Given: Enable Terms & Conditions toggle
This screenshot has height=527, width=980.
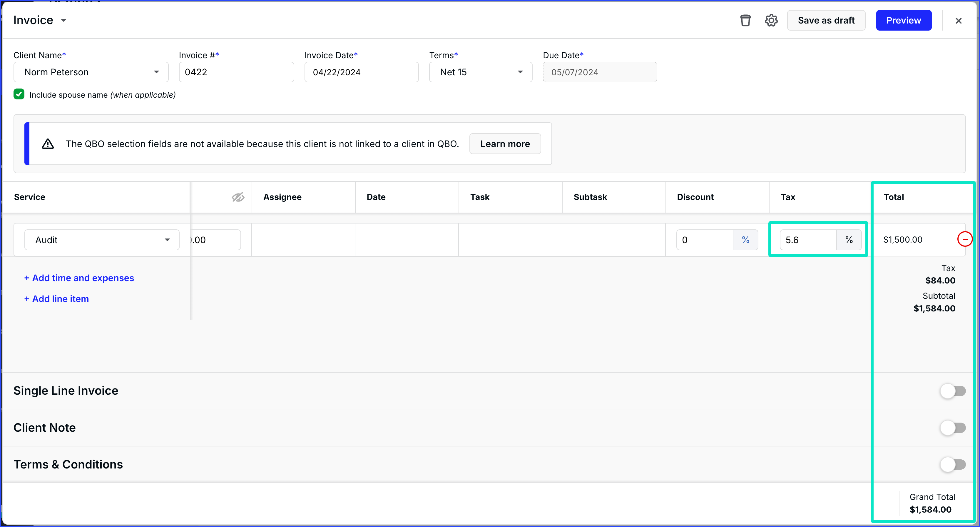Looking at the screenshot, I should pyautogui.click(x=953, y=464).
